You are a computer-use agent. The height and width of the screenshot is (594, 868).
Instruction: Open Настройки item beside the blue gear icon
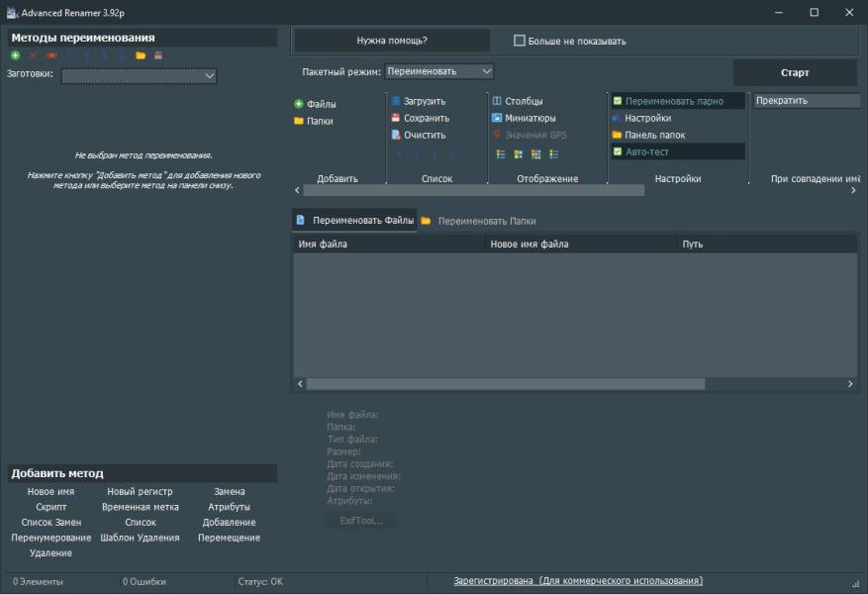click(x=641, y=118)
